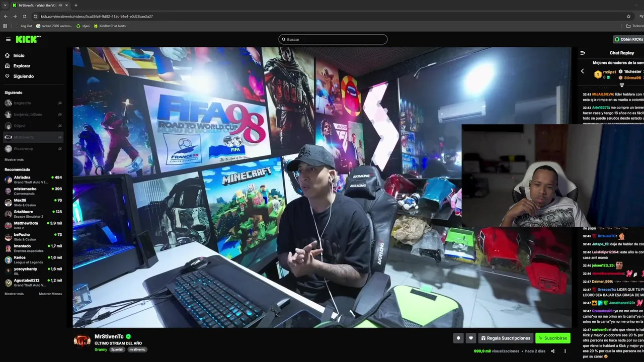Open misternacho recommended channel

click(x=33, y=191)
